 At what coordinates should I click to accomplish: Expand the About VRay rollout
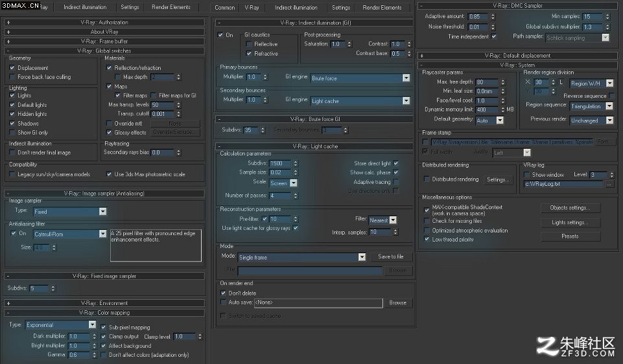104,32
